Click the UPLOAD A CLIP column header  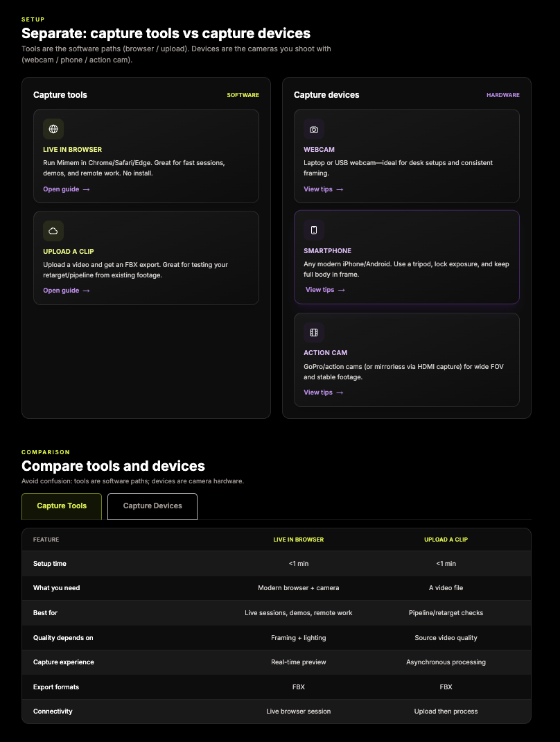(446, 540)
